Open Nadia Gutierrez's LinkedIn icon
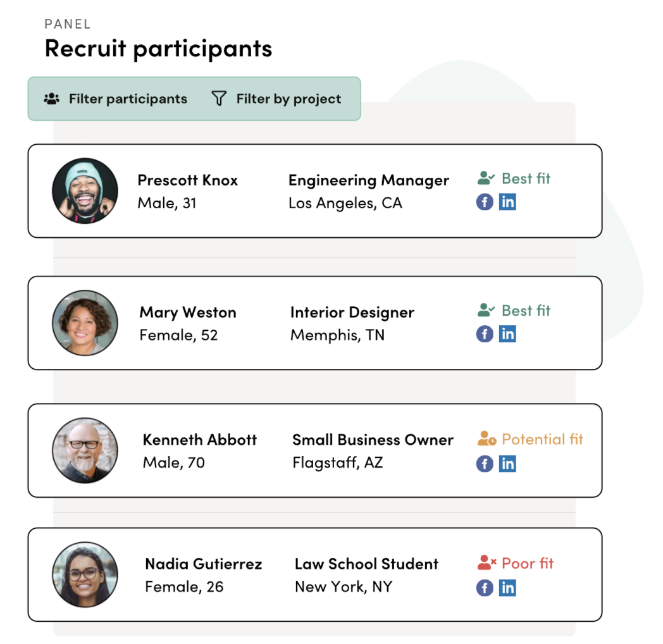Screen dimensions: 663x644 (507, 587)
